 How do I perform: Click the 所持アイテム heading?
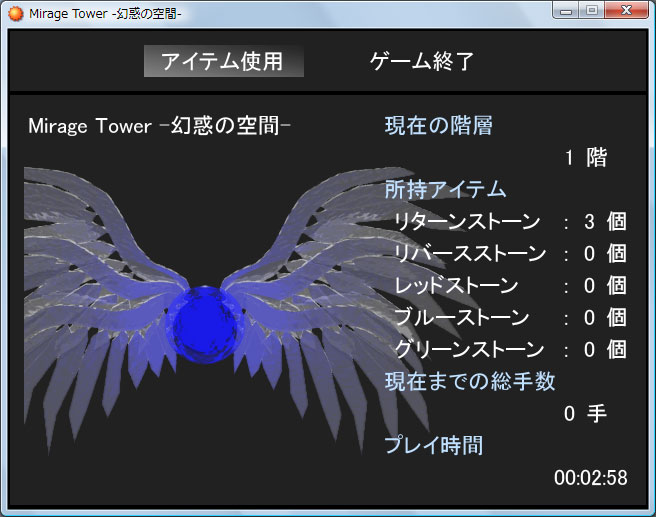pos(446,189)
